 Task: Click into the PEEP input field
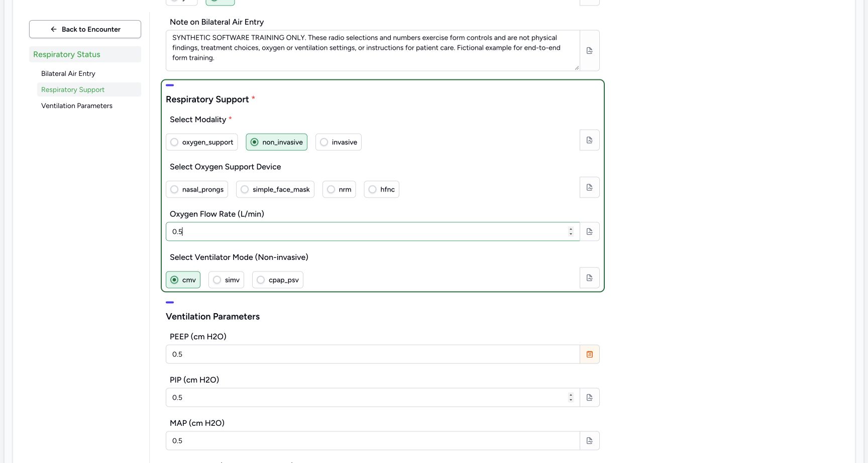coord(373,354)
